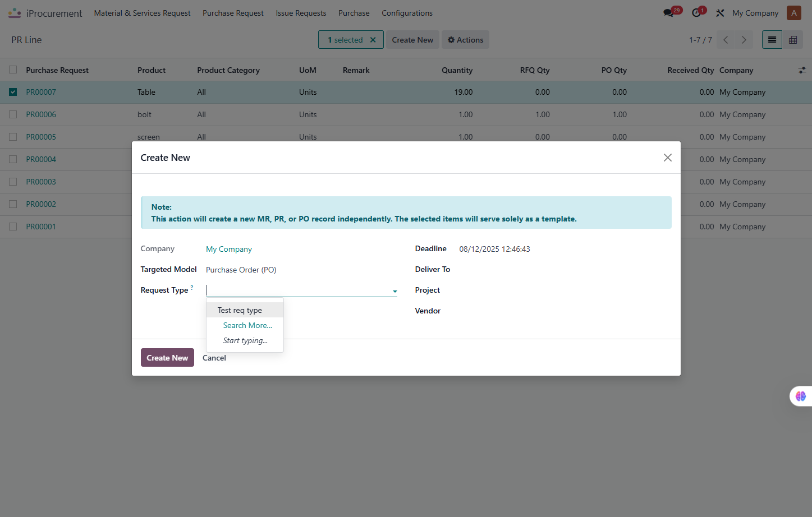The height and width of the screenshot is (517, 812).
Task: Open the Purchase Request menu
Action: 233,13
